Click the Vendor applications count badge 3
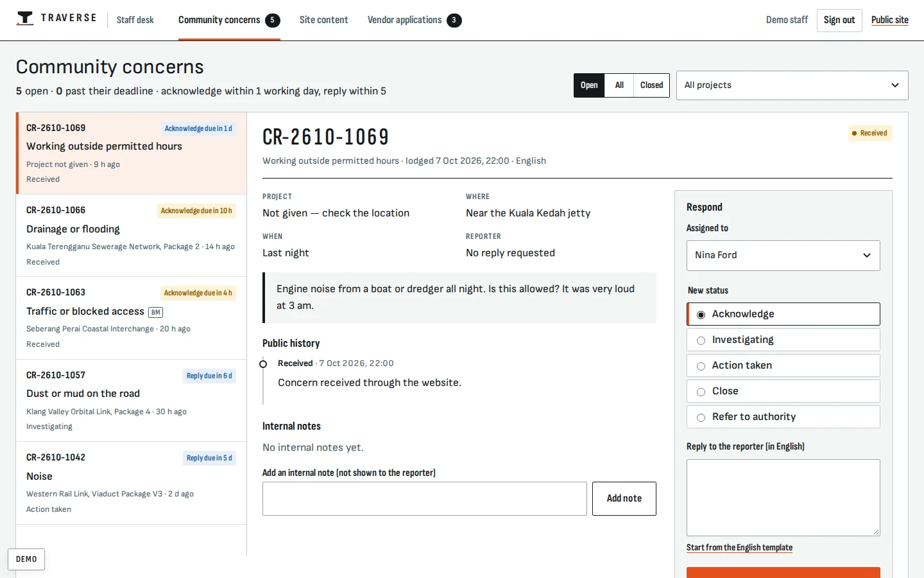This screenshot has width=924, height=578. [454, 20]
